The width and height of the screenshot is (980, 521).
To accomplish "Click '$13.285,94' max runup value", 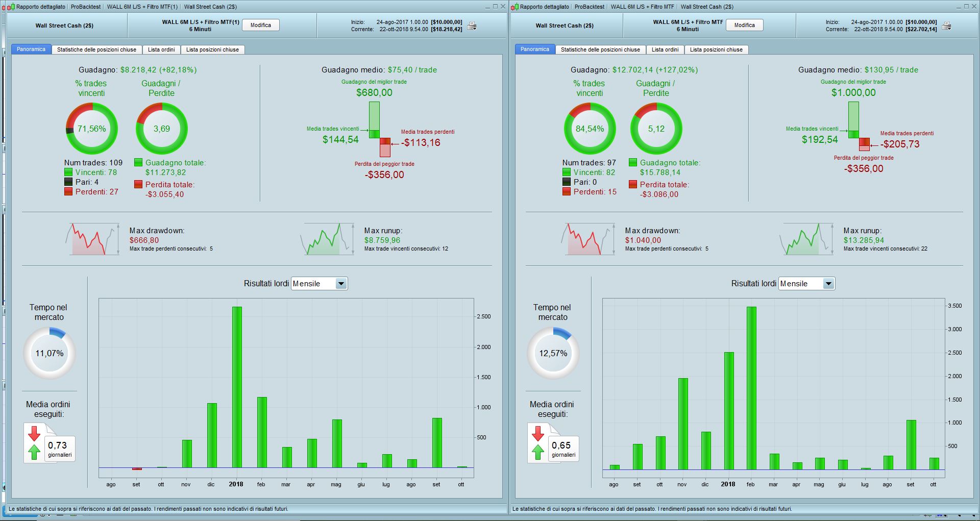I will 864,240.
